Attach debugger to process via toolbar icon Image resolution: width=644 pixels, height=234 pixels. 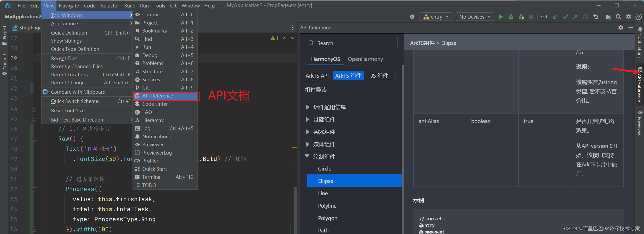[x=521, y=17]
